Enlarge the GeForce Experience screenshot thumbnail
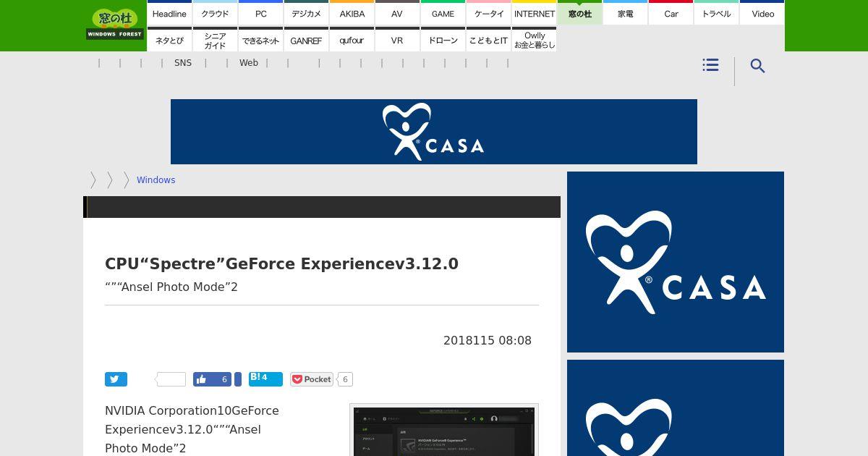Viewport: 868px width, 456px height. 444,430
